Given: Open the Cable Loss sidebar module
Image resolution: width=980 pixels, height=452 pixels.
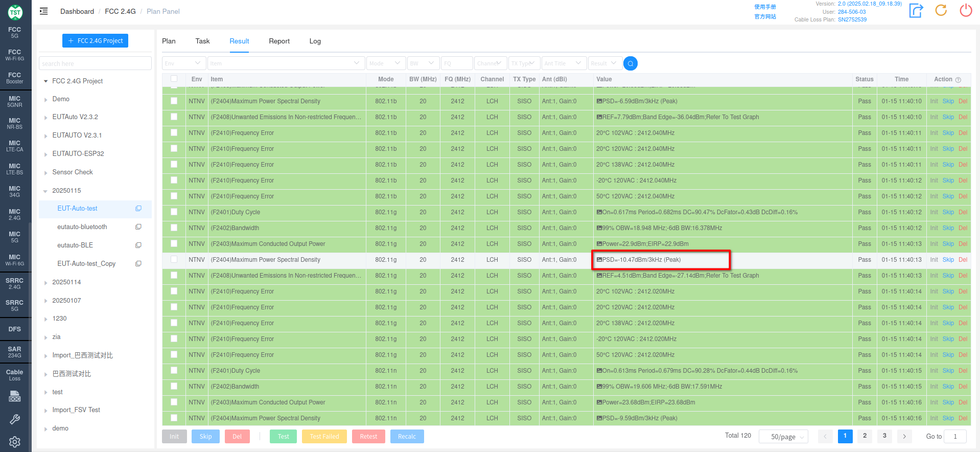Looking at the screenshot, I should [14, 375].
